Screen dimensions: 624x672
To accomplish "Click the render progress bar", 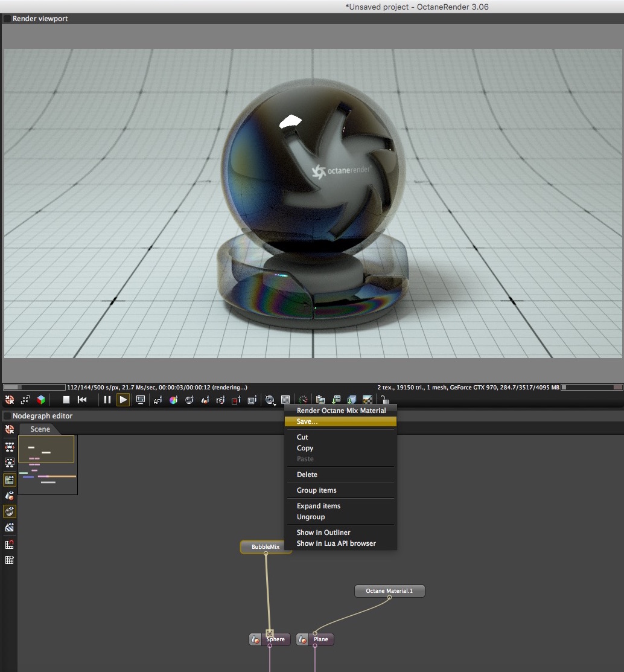I will click(34, 388).
